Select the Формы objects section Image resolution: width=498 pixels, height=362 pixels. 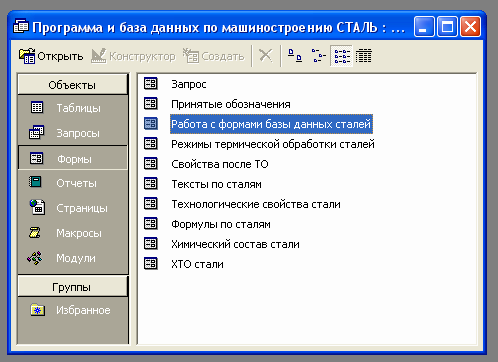click(72, 158)
